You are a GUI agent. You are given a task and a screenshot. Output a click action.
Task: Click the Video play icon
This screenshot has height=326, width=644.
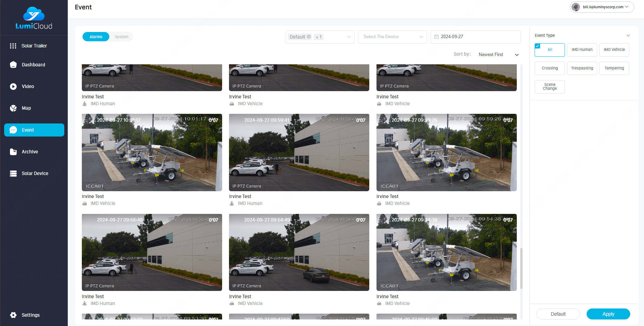(13, 86)
